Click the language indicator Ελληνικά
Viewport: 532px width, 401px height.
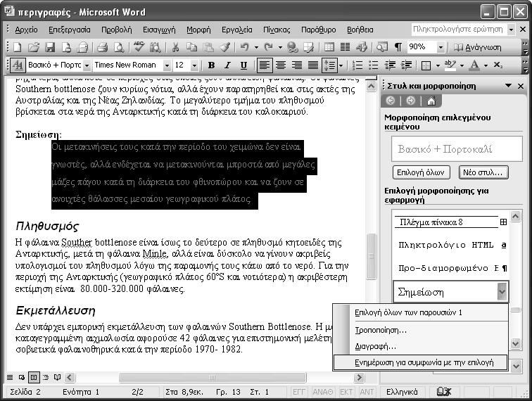click(402, 392)
